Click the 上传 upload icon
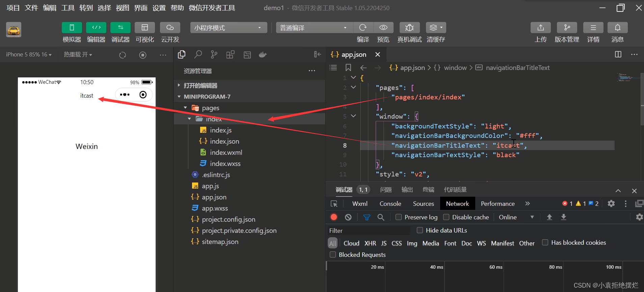Screen dimensions: 644x292 coord(541,27)
